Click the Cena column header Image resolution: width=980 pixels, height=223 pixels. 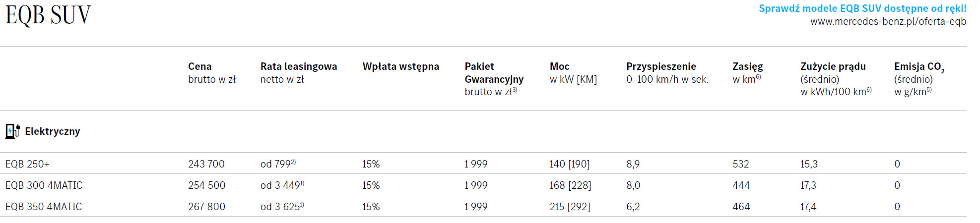200,66
